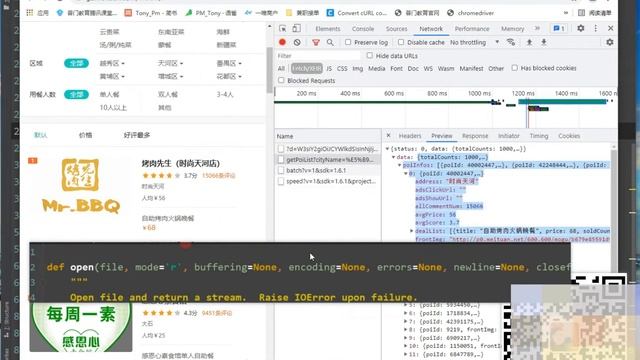Select the WS resource type filter

click(428, 69)
